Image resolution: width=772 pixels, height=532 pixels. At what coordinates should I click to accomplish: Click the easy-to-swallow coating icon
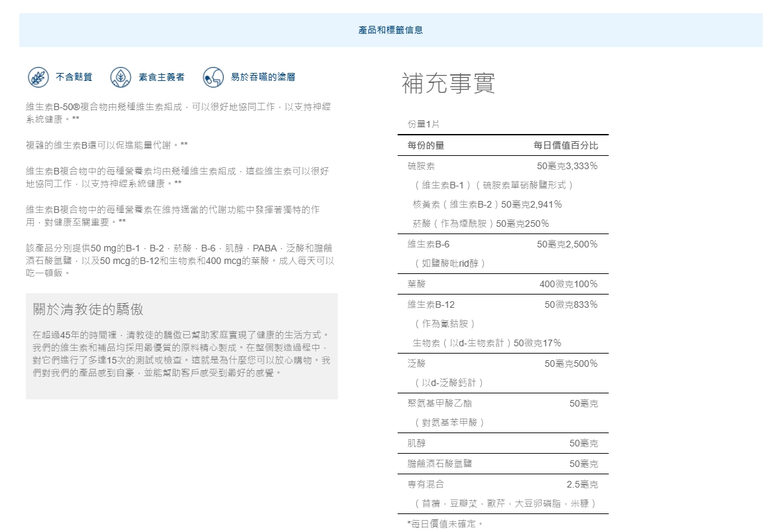[213, 77]
